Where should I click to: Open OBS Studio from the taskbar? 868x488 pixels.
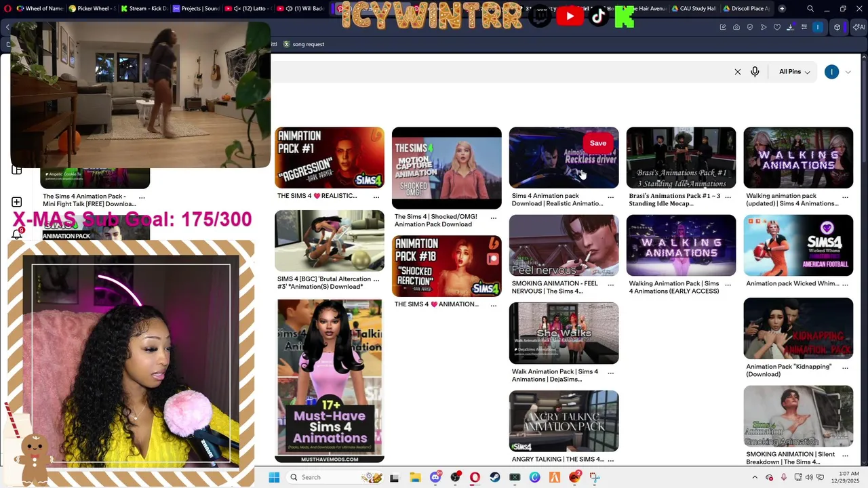[x=455, y=477]
